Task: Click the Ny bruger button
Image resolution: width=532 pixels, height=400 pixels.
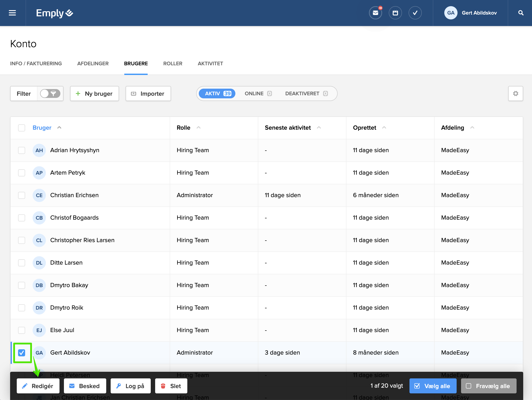Action: (94, 93)
